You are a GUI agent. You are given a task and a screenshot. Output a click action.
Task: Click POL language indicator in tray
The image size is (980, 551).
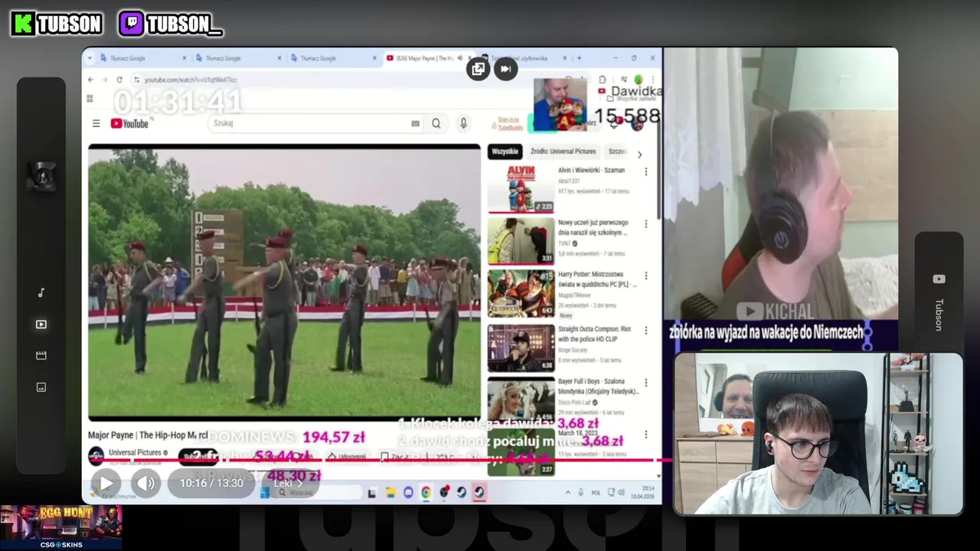tap(596, 493)
